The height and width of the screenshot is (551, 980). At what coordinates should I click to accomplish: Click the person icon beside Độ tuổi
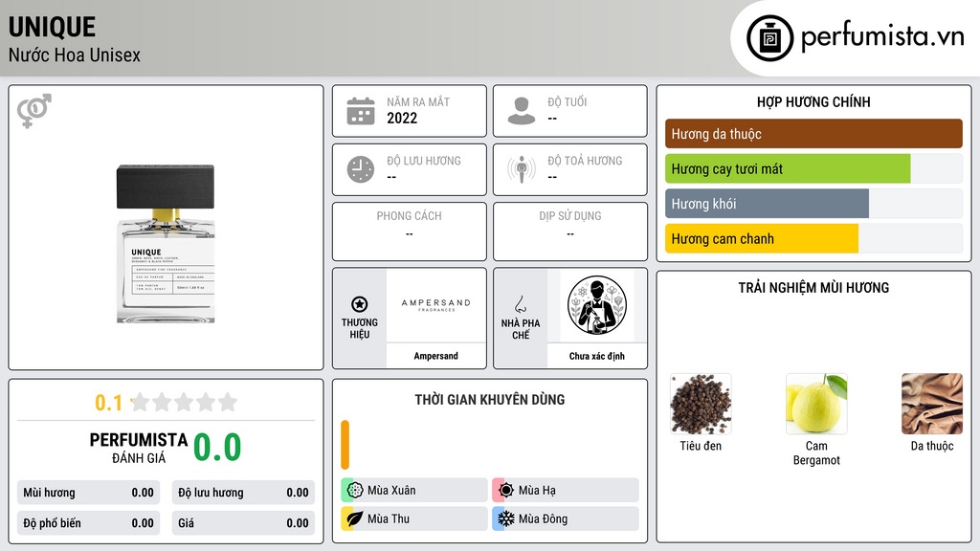(522, 111)
